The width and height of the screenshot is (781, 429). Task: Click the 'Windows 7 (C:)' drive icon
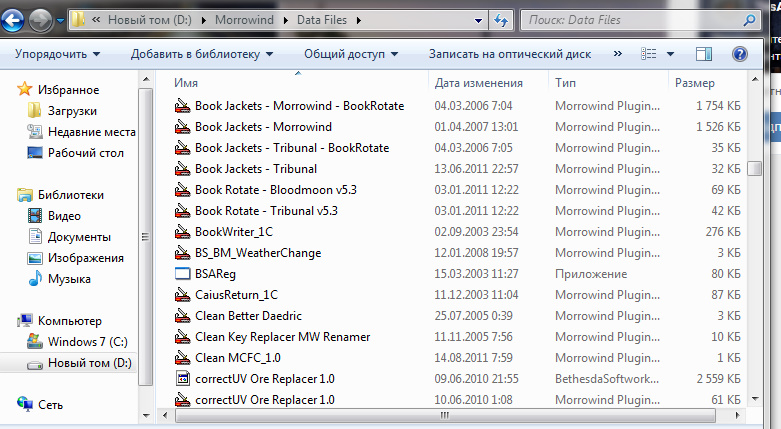[34, 341]
